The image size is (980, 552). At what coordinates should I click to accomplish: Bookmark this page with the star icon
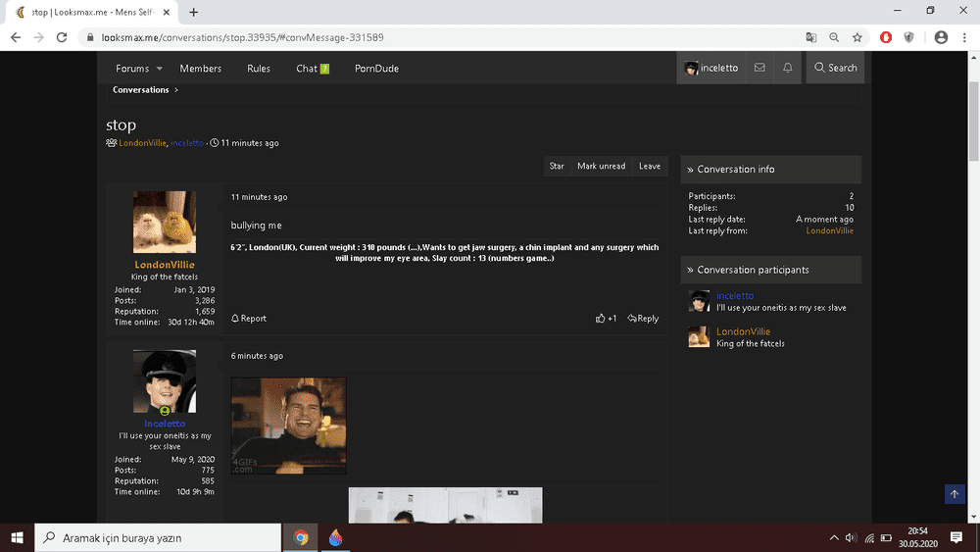857,37
